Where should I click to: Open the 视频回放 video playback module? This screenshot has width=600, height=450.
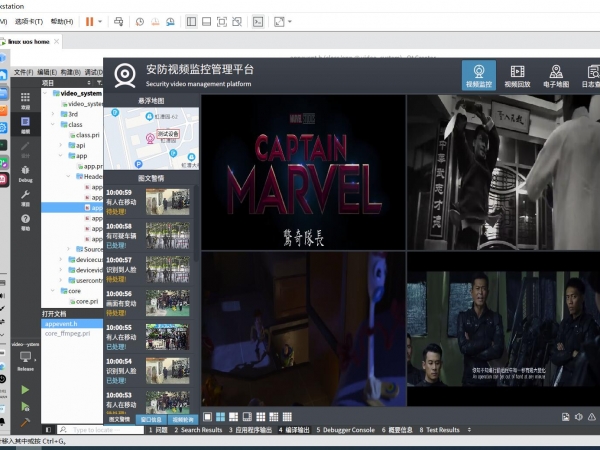tap(517, 77)
